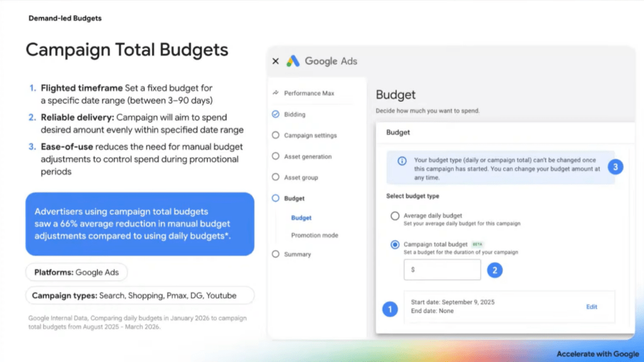Image resolution: width=644 pixels, height=362 pixels.
Task: Click the info icon in budget notice
Action: (402, 161)
